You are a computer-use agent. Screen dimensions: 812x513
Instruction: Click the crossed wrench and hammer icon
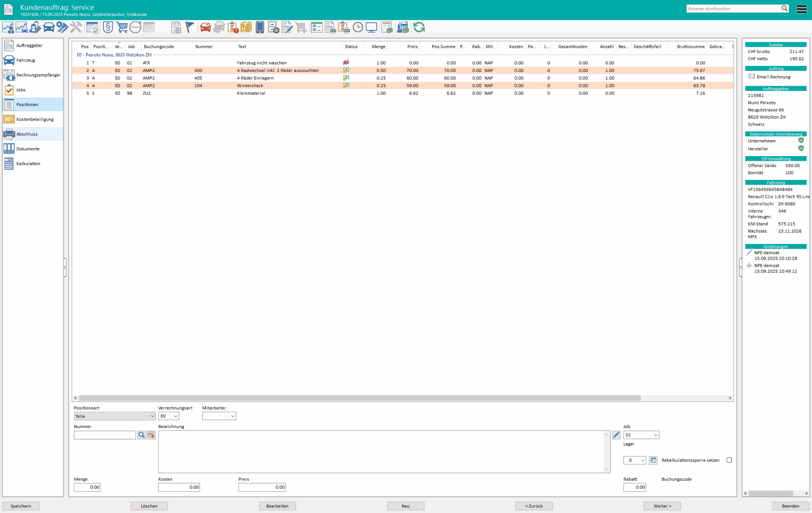[76, 28]
